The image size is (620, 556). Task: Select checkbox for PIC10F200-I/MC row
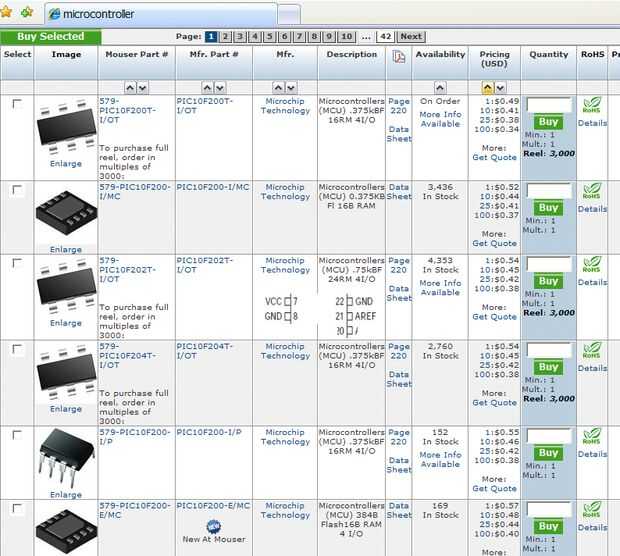[17, 190]
